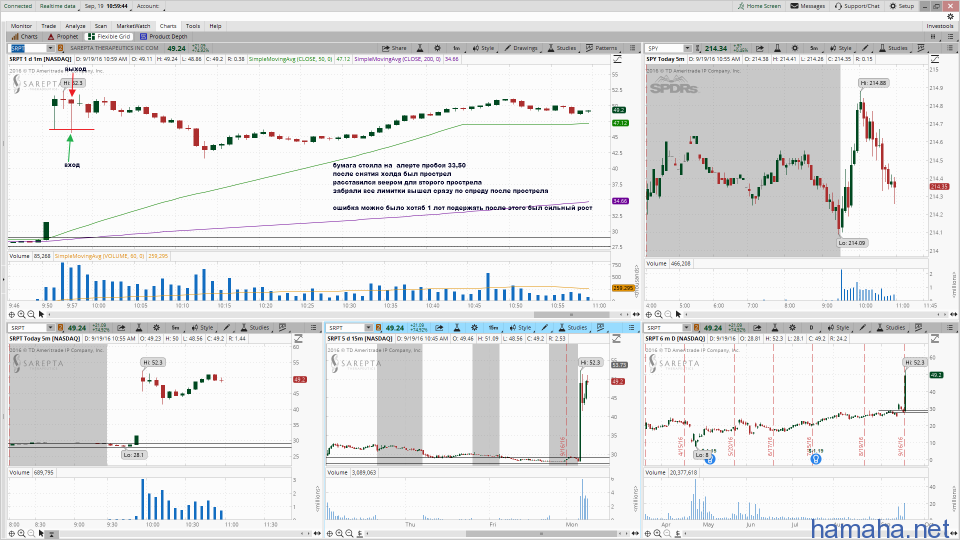Open Style dropdown on main SRPT chart
Viewport: 960px width, 540px height.
click(x=484, y=48)
